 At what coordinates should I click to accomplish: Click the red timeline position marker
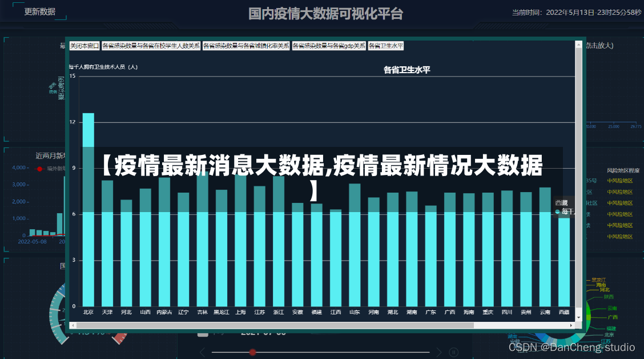[x=252, y=352]
